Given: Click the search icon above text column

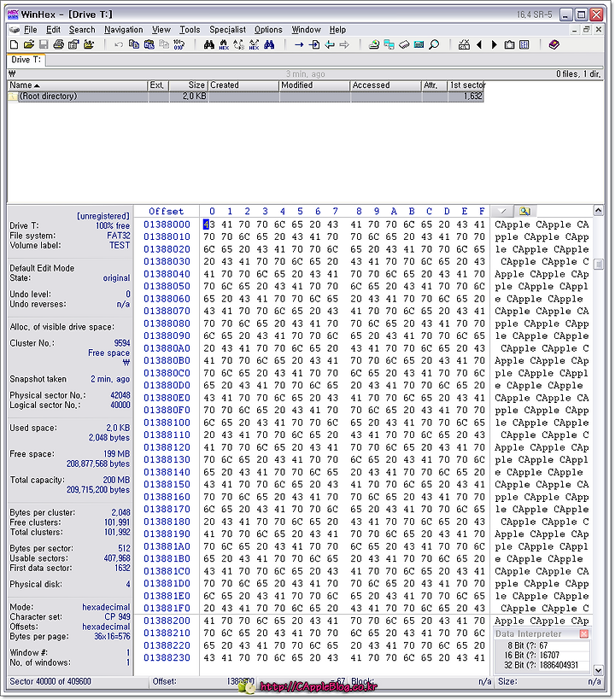Looking at the screenshot, I should coord(524,211).
